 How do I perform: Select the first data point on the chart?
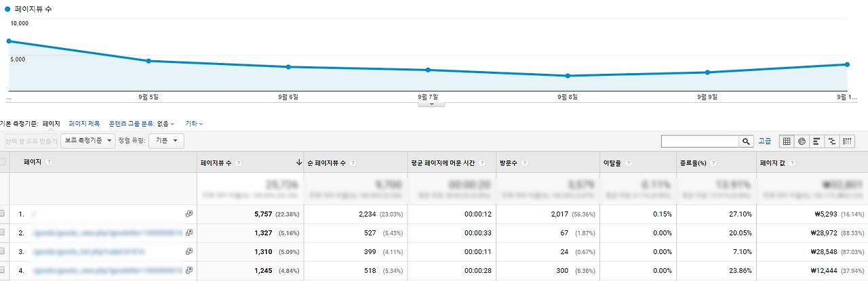9,41
